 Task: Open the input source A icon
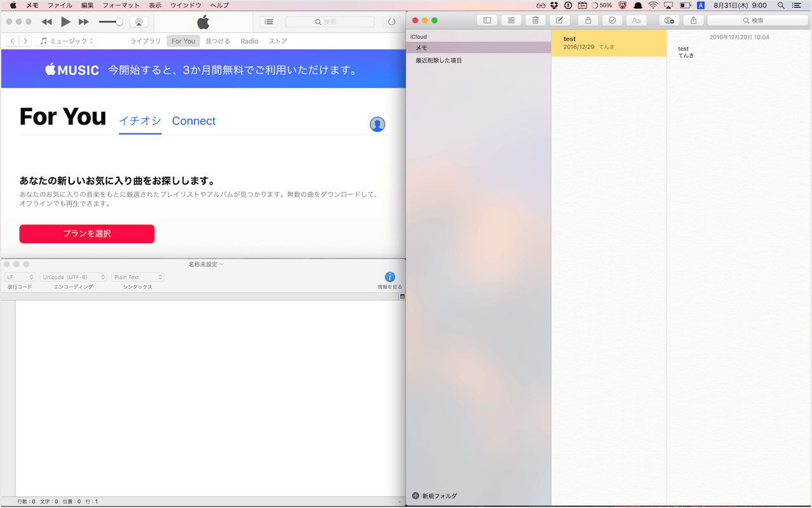pyautogui.click(x=701, y=5)
